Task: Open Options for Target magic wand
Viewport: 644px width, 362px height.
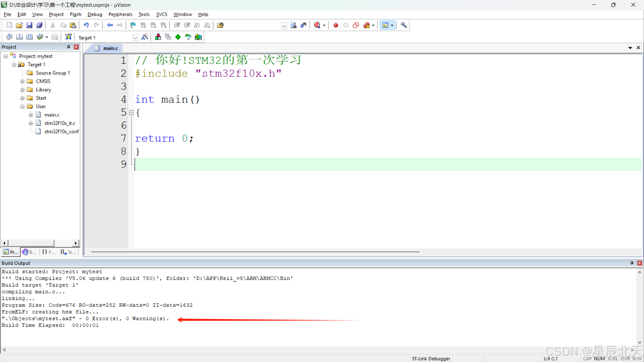Action: pyautogui.click(x=145, y=37)
